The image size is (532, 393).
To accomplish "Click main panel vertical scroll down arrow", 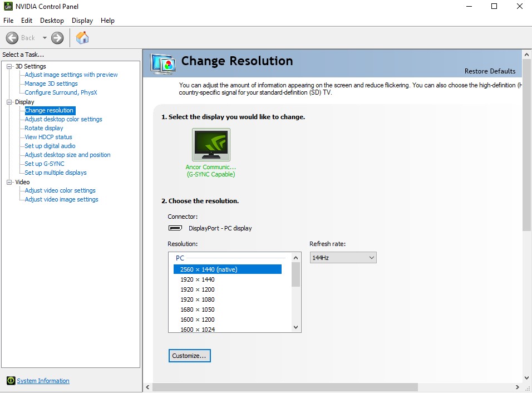I will tap(526, 377).
